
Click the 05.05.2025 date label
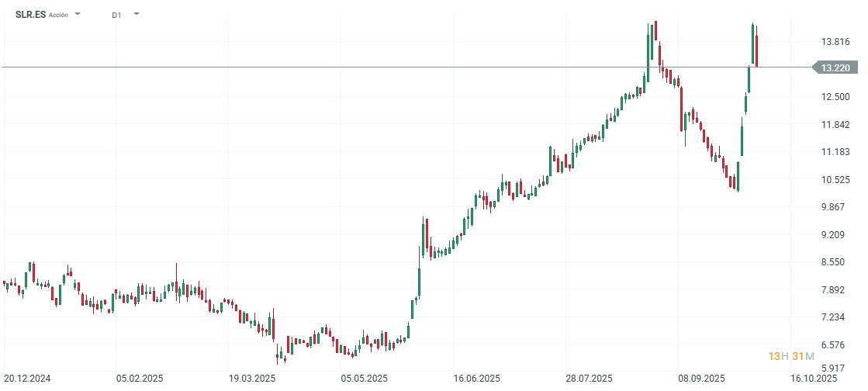click(x=365, y=379)
